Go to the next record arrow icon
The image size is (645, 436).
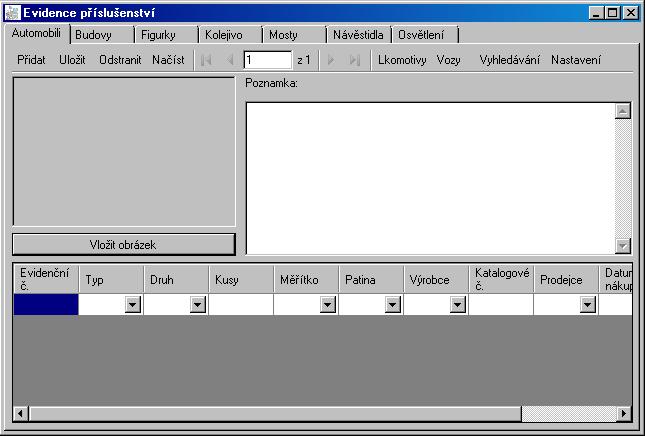330,60
